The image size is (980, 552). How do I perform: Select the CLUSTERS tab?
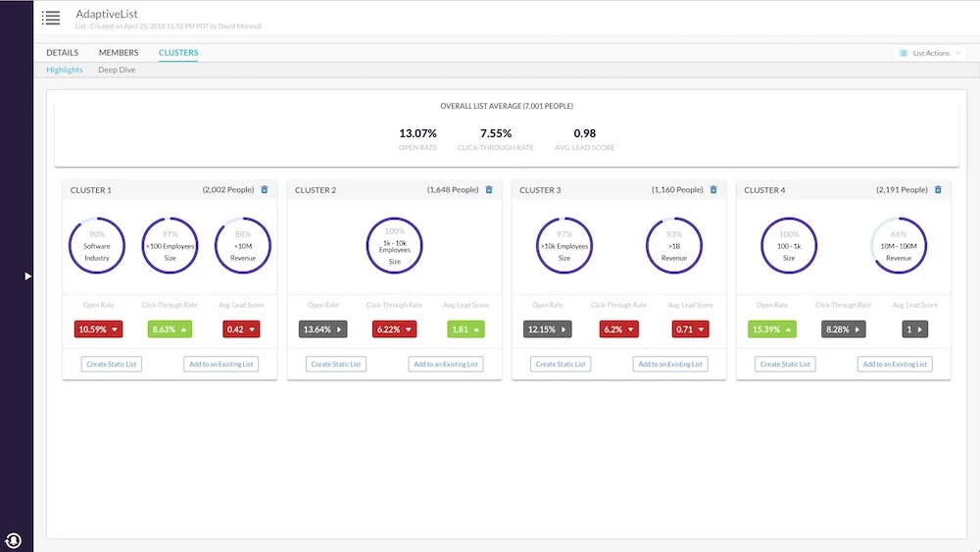tap(178, 53)
